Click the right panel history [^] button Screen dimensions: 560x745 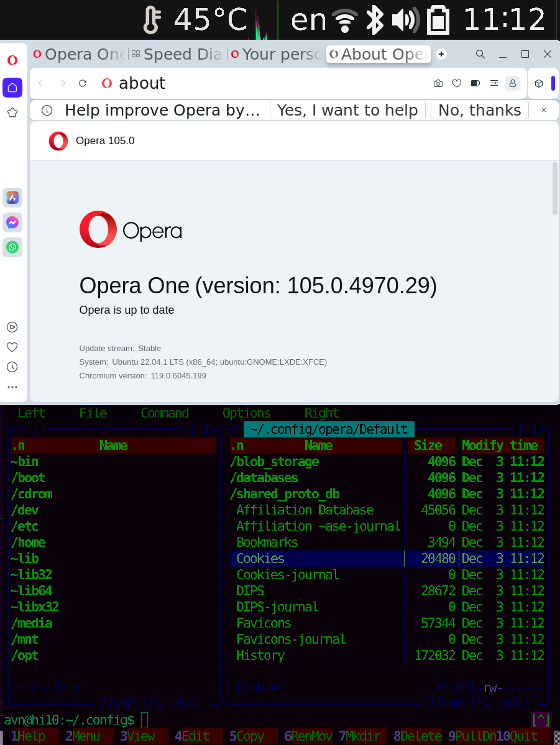pyautogui.click(x=528, y=429)
